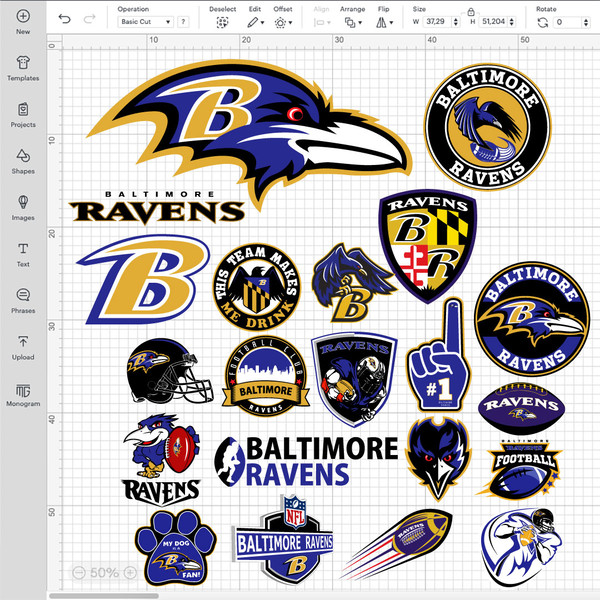Open the Shapes panel
The image size is (600, 600).
[23, 161]
